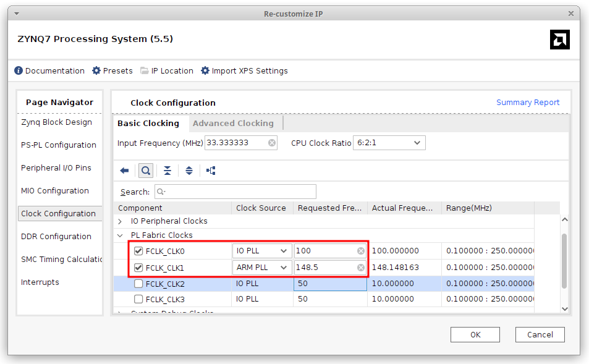
Task: Open the Summary Report link
Action: [x=528, y=102]
